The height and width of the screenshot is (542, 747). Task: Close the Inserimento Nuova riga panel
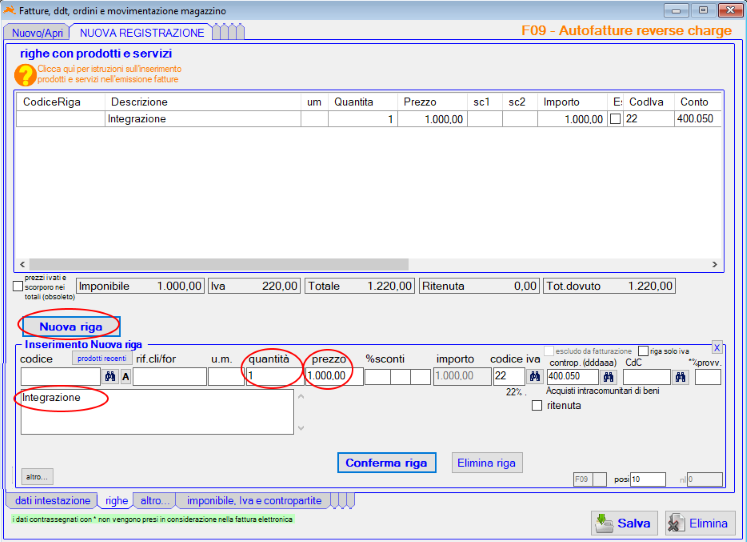(716, 347)
